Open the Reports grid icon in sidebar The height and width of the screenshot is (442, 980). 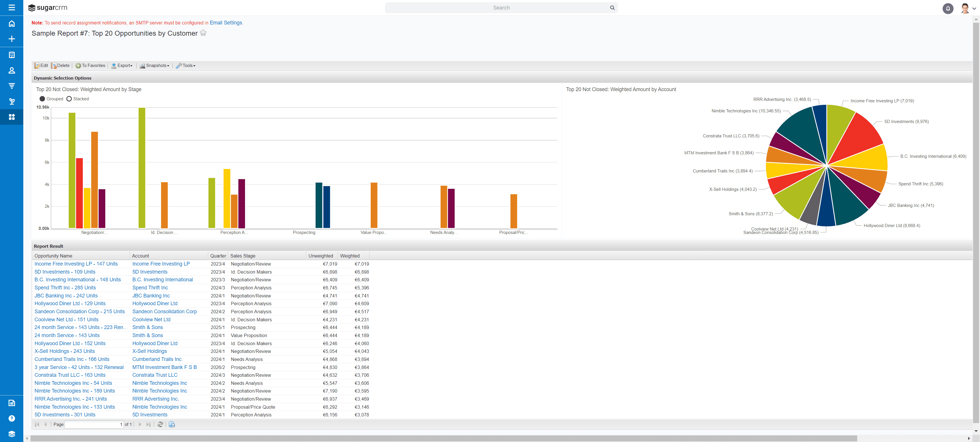click(x=12, y=117)
